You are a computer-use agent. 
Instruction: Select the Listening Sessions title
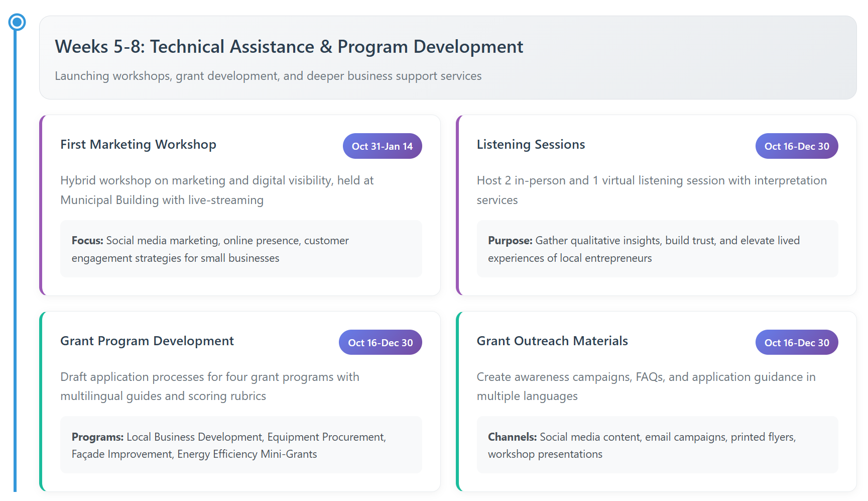(x=531, y=145)
